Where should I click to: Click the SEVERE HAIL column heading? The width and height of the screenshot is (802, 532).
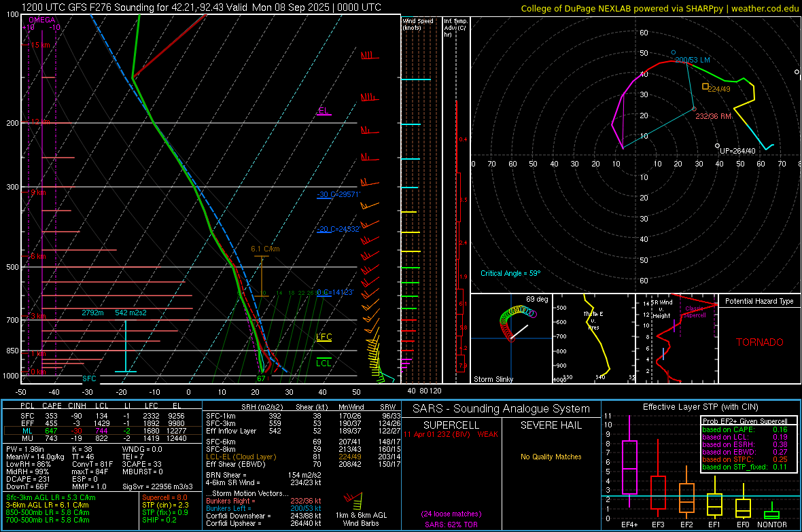tap(551, 425)
